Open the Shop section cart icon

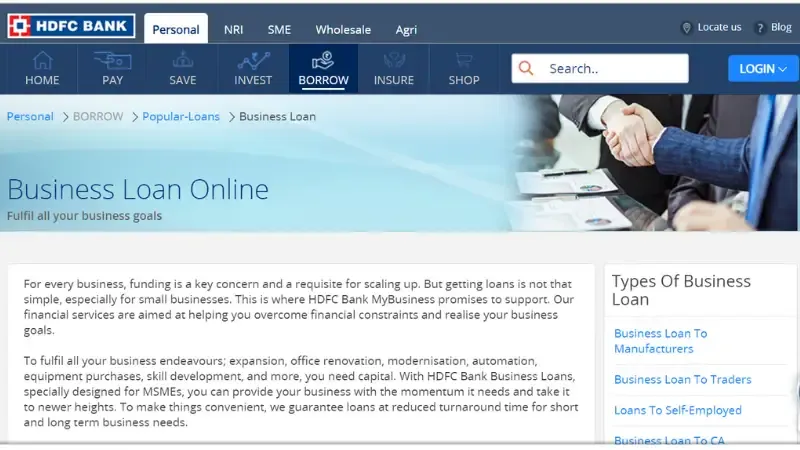pyautogui.click(x=464, y=61)
